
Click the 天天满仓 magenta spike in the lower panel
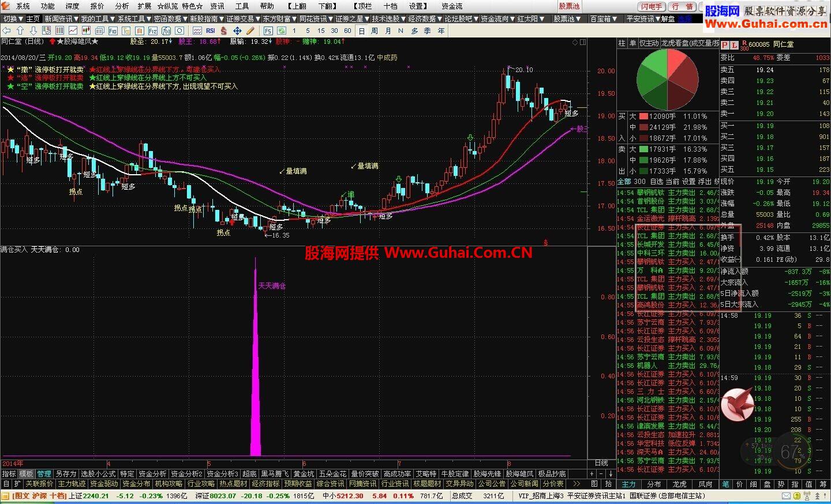pos(256,358)
